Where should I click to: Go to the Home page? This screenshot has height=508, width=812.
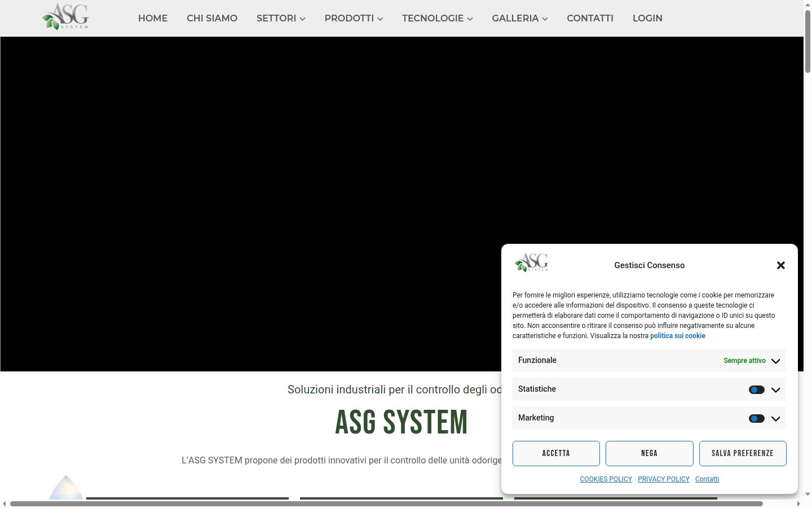click(x=153, y=18)
